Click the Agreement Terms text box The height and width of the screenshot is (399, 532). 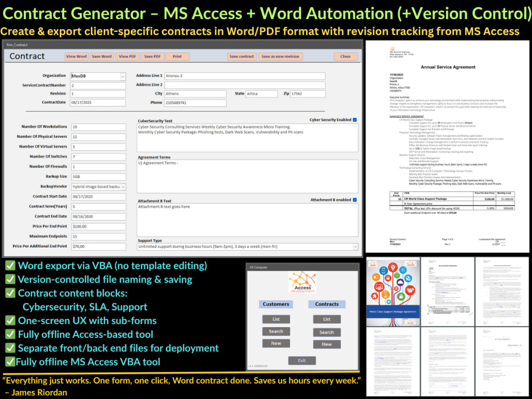(247, 177)
